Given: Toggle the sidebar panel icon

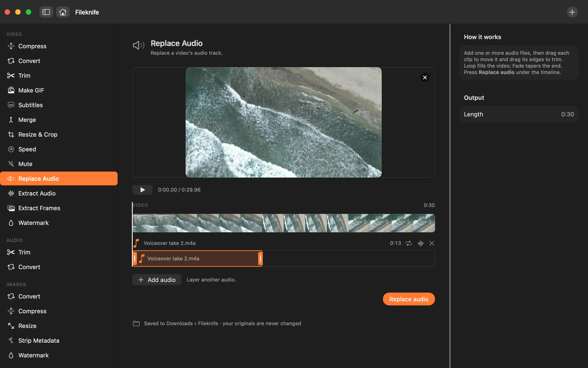Looking at the screenshot, I should click(46, 12).
